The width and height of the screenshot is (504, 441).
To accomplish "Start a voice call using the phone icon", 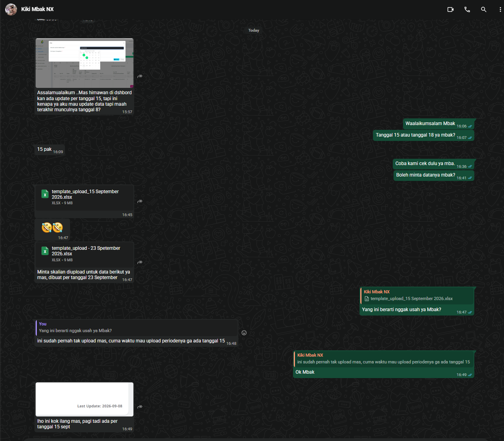I will tap(467, 10).
